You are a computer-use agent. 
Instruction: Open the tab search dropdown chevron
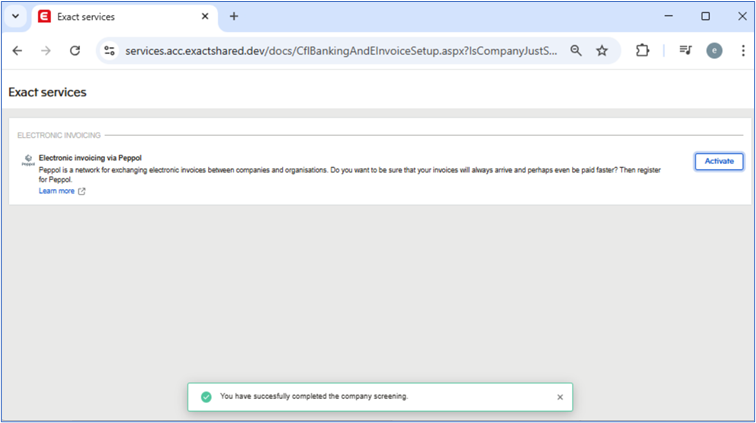[x=15, y=17]
